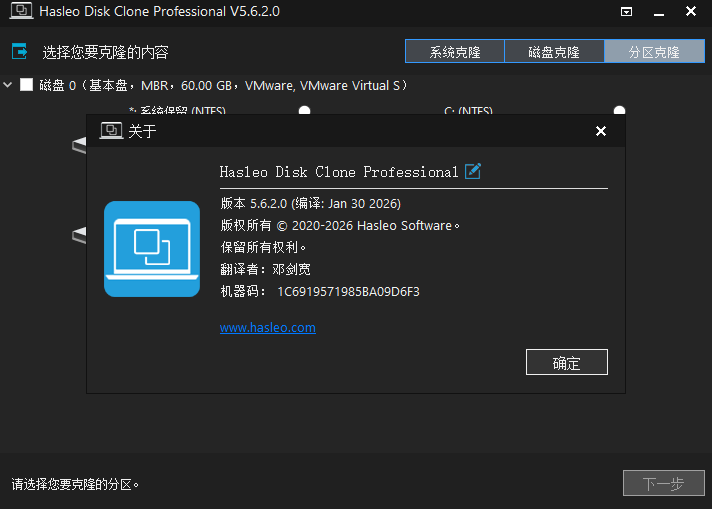Close the Hasleo Disk Clone main window
Screen dimensions: 712x509
coord(691,11)
